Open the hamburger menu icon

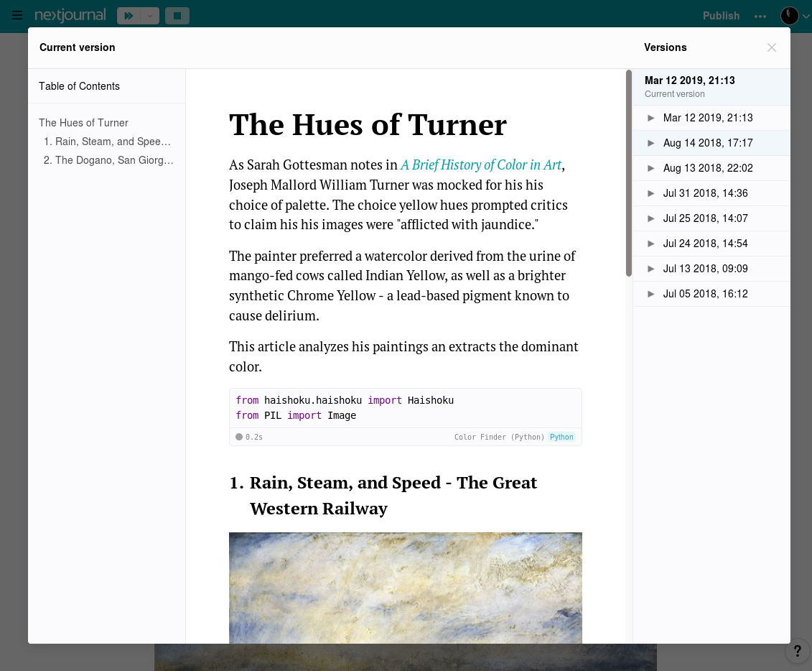pyautogui.click(x=17, y=15)
